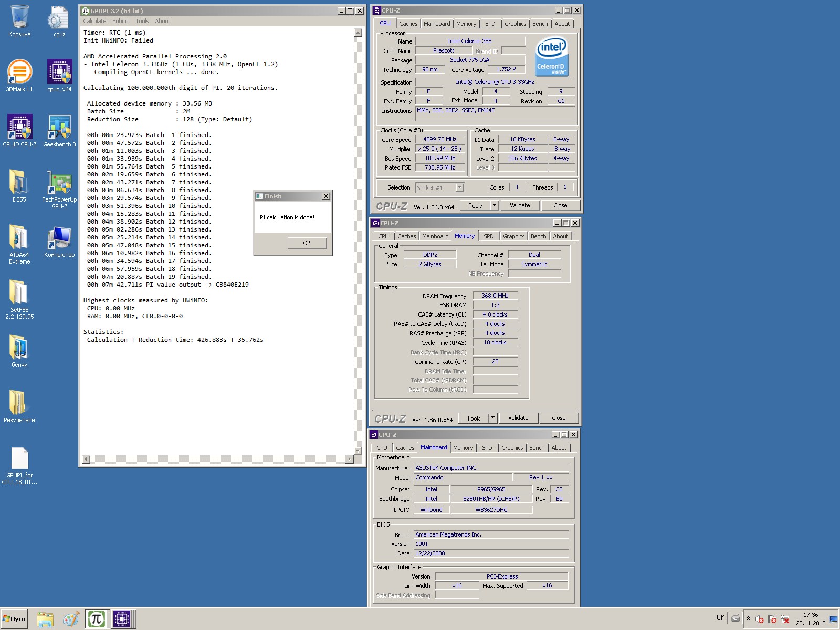
Task: Click Tools button in middle CPU-Z window
Action: click(x=474, y=418)
